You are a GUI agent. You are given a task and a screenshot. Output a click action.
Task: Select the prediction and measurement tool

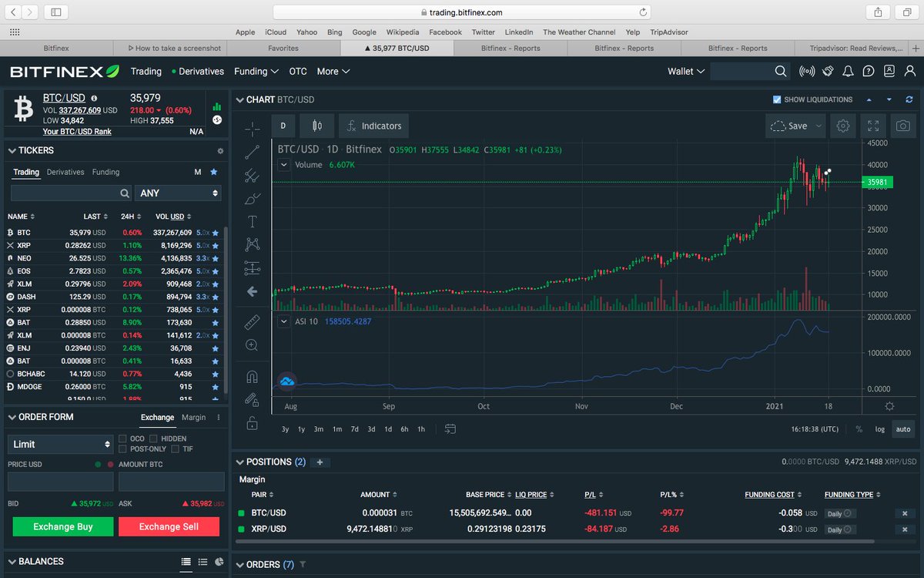point(252,268)
